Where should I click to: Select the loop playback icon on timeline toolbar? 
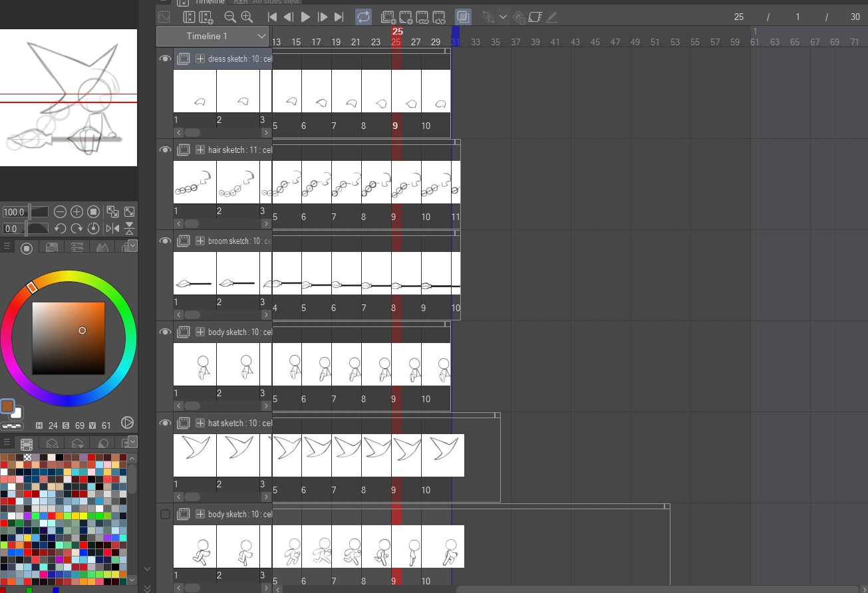click(363, 17)
